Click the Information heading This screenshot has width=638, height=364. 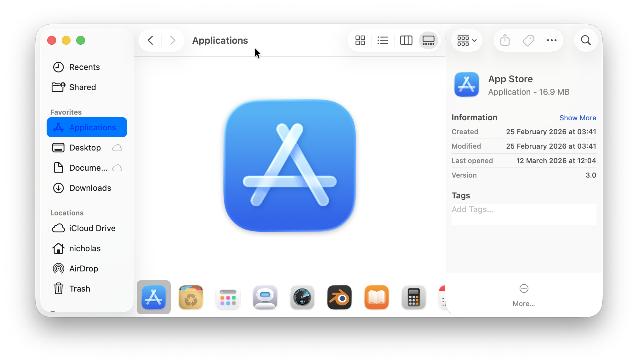tap(474, 117)
